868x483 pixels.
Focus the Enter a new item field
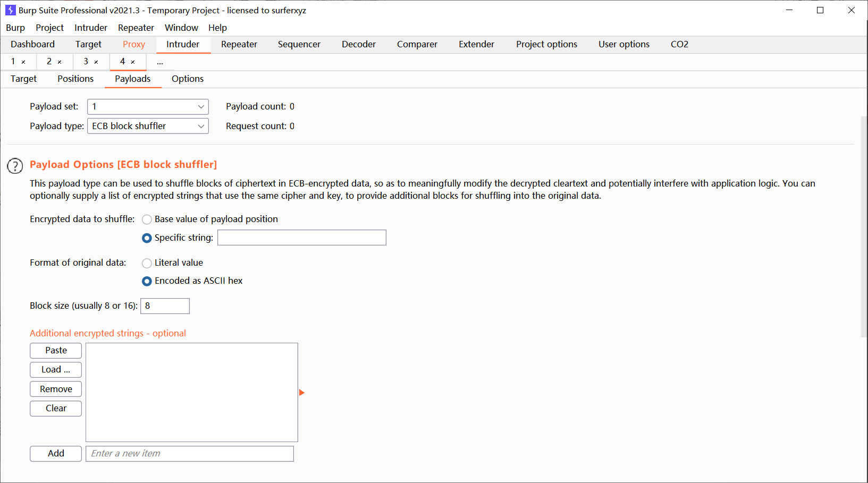pos(190,454)
